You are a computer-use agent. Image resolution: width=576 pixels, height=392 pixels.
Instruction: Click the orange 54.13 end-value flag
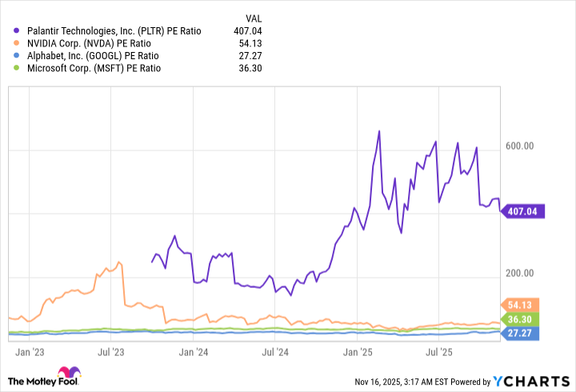click(x=520, y=305)
